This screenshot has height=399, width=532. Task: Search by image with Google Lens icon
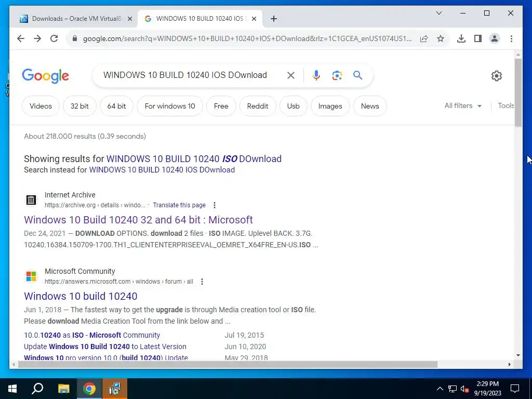coord(337,75)
